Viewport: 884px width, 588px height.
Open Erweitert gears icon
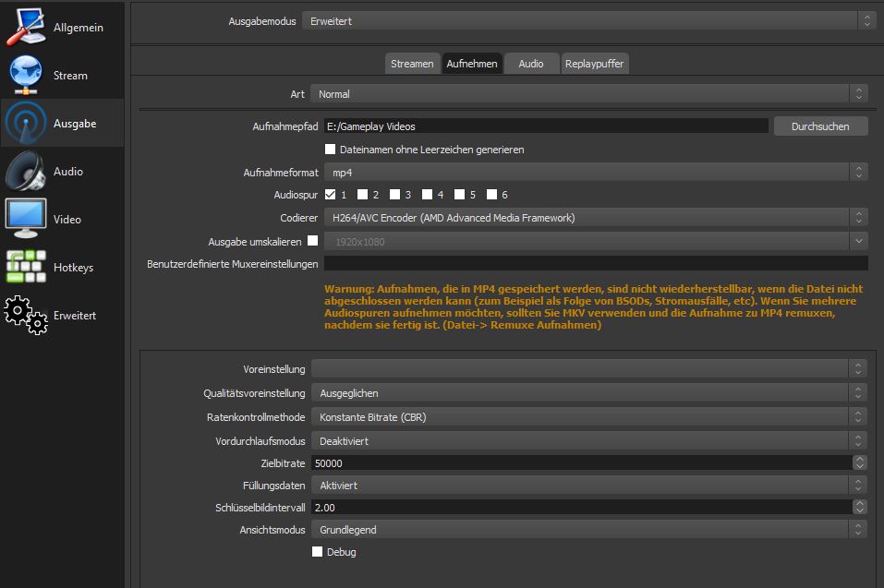[25, 316]
